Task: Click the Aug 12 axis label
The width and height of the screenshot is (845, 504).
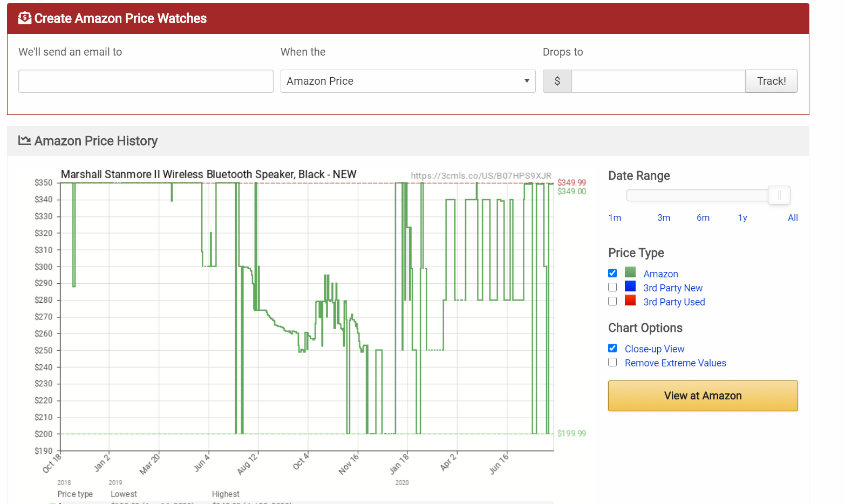Action: (247, 464)
